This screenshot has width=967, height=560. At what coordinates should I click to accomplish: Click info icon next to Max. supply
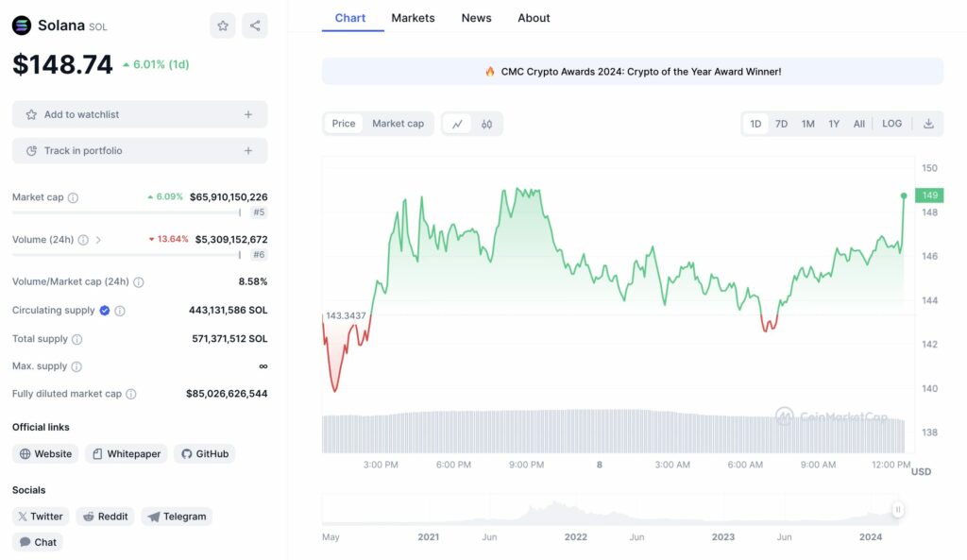[x=76, y=366]
